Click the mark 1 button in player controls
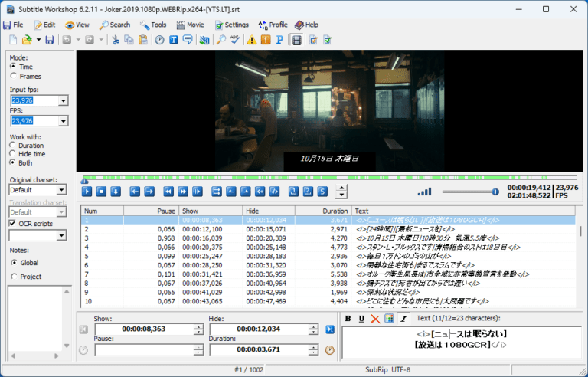This screenshot has width=588, height=377. (x=294, y=192)
